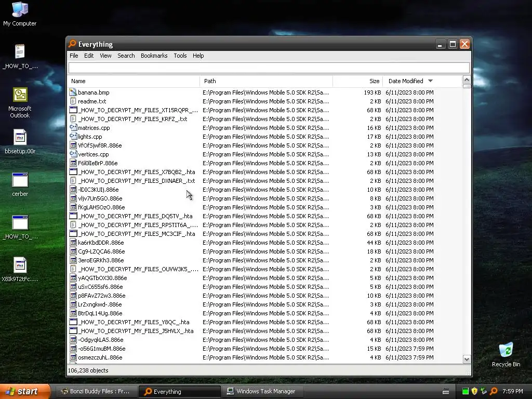
Task: Click scrollbar up arrow in results
Action: point(467,80)
